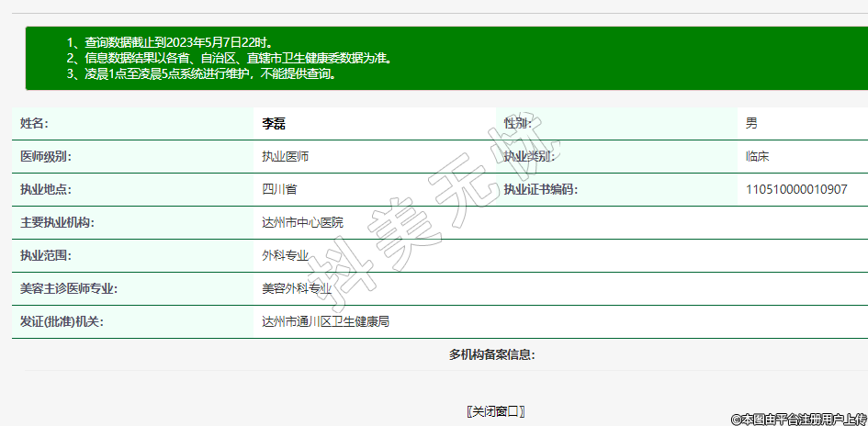Click the 美容主诊医师专业 label

pos(69,289)
